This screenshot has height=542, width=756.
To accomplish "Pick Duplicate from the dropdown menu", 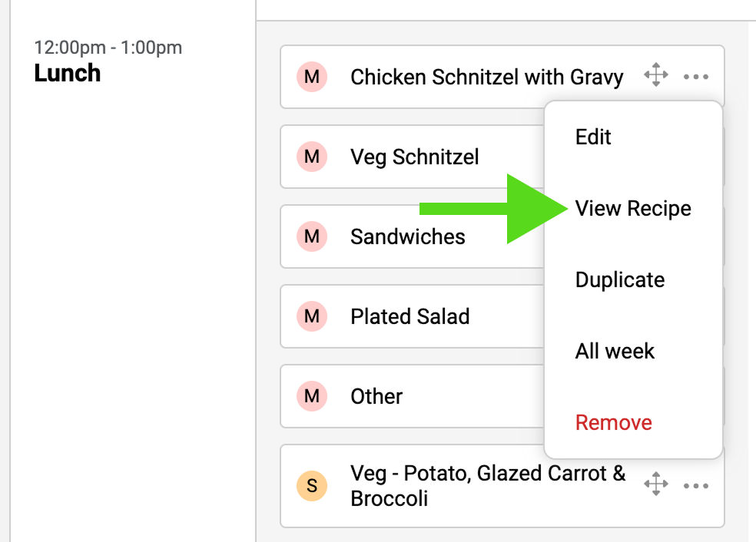I will 620,280.
